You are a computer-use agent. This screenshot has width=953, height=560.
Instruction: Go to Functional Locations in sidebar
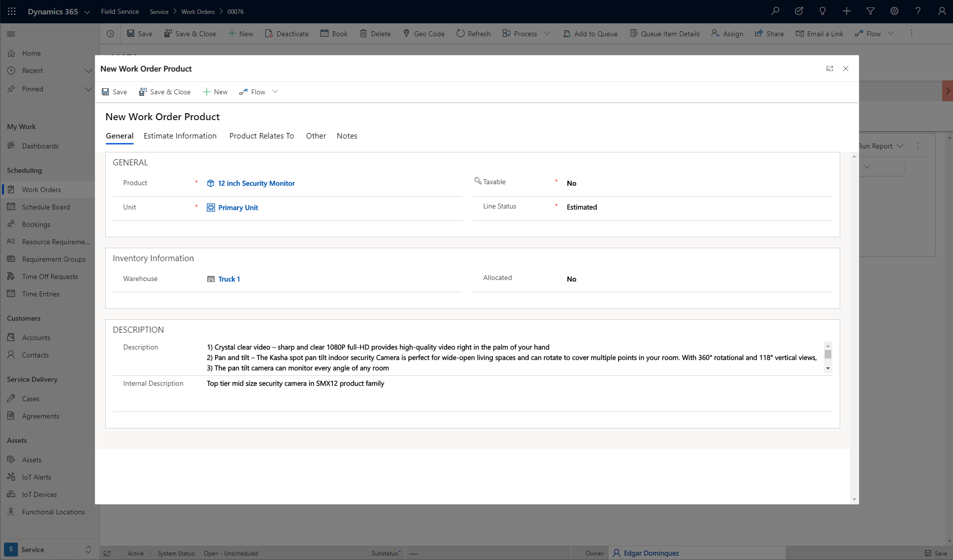[53, 512]
